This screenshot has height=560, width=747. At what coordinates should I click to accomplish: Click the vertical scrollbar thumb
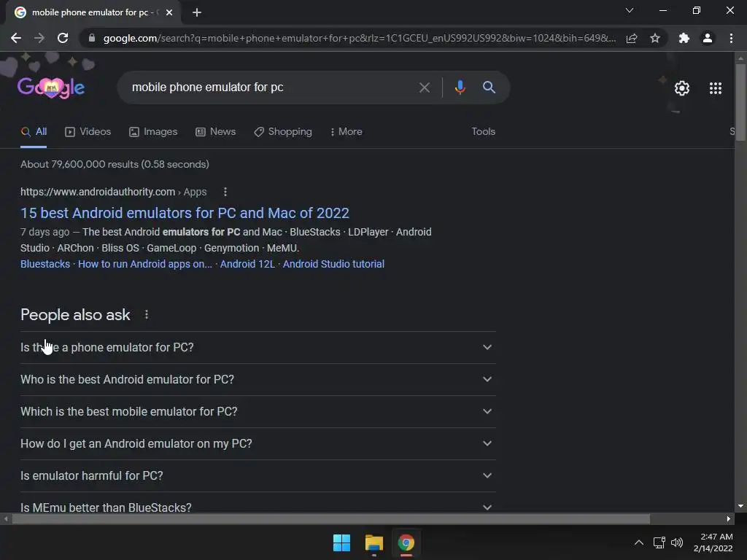[x=740, y=102]
